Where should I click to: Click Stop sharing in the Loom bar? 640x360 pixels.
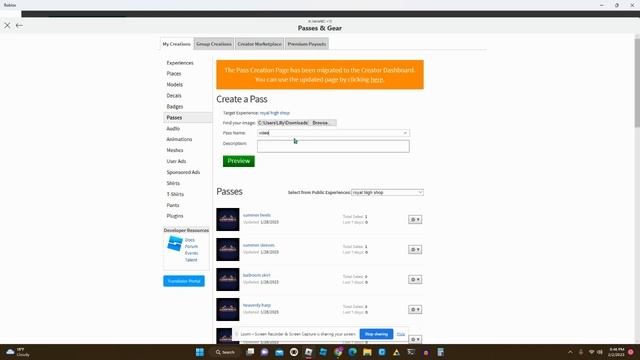pyautogui.click(x=376, y=334)
